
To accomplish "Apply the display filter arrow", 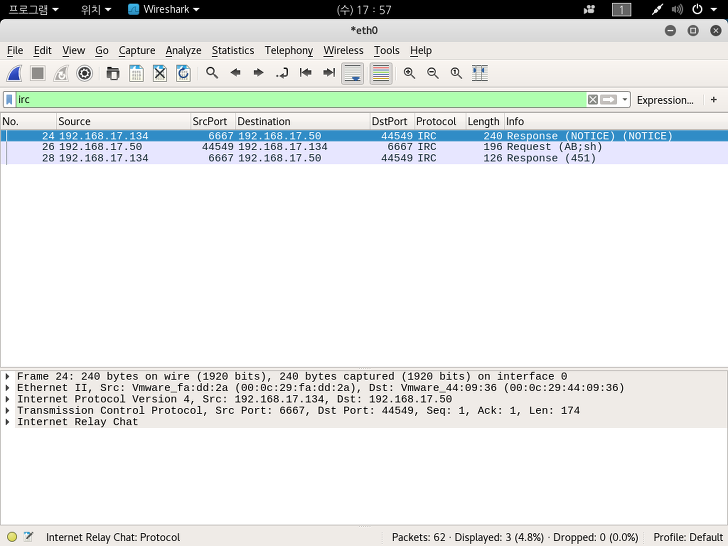I will [609, 100].
